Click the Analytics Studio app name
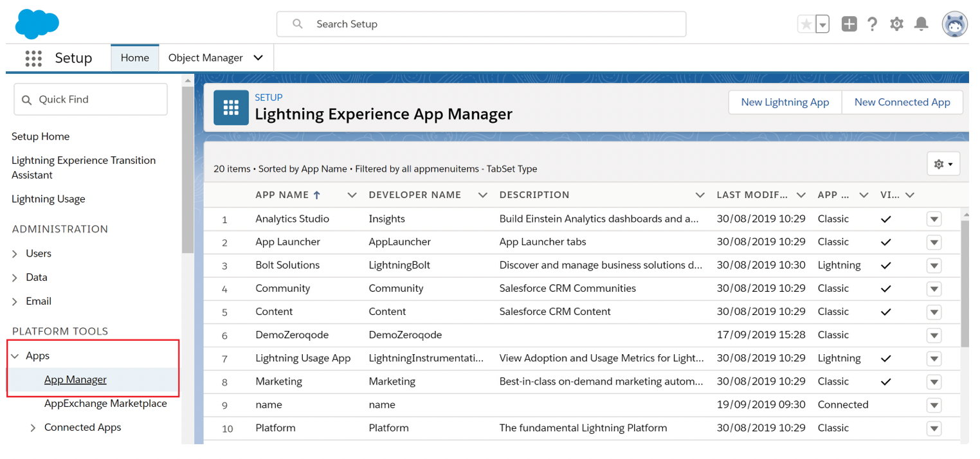 (292, 219)
